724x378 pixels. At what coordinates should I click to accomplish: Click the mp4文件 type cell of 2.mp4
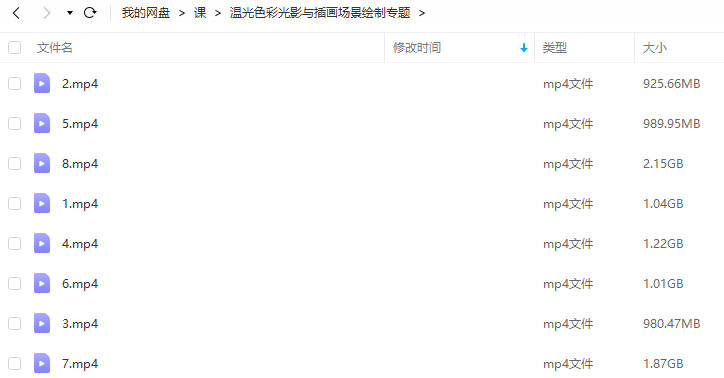568,84
